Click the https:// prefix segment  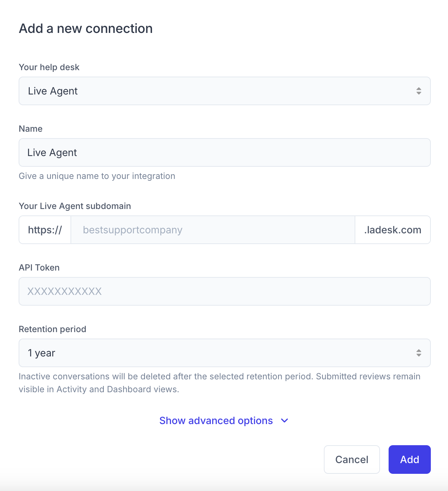tap(45, 230)
